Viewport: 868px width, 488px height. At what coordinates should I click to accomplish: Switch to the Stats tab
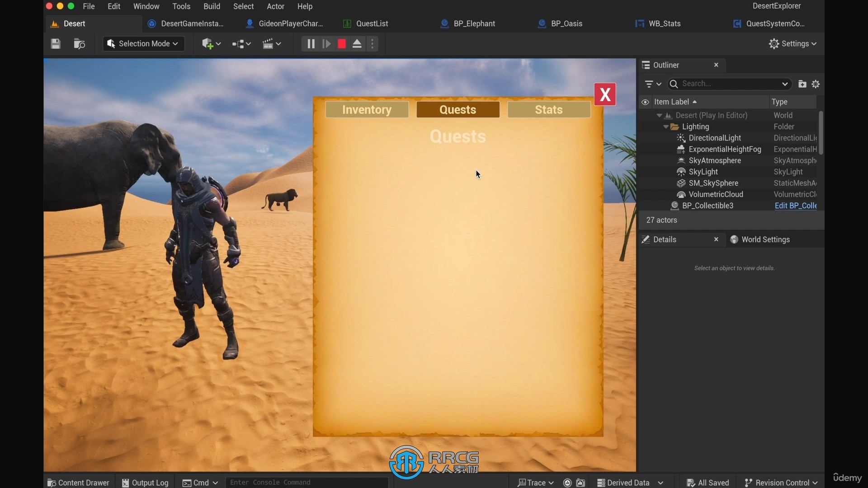click(548, 109)
